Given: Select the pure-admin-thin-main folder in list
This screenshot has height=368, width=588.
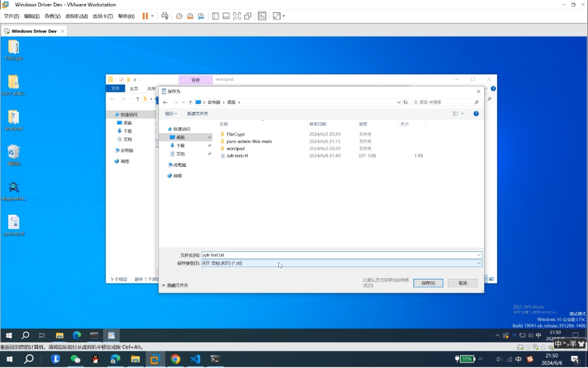Looking at the screenshot, I should click(x=249, y=141).
